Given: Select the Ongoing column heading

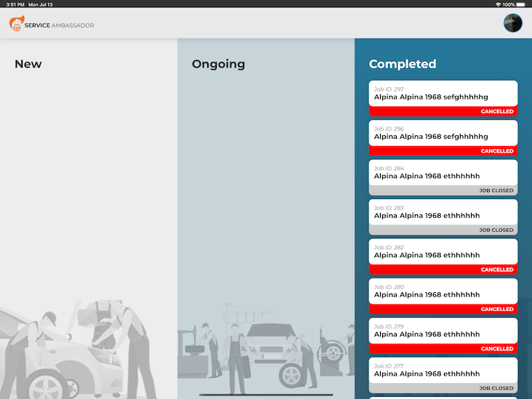Looking at the screenshot, I should click(x=218, y=64).
